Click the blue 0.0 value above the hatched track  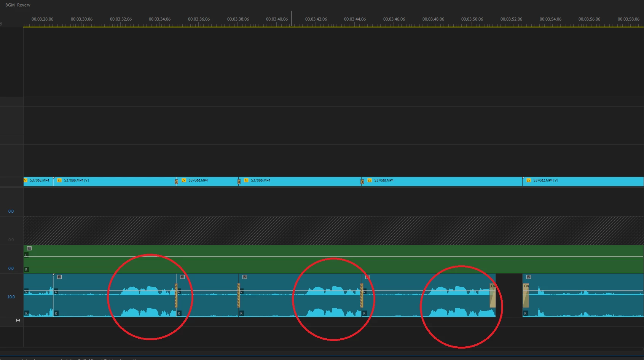point(11,211)
